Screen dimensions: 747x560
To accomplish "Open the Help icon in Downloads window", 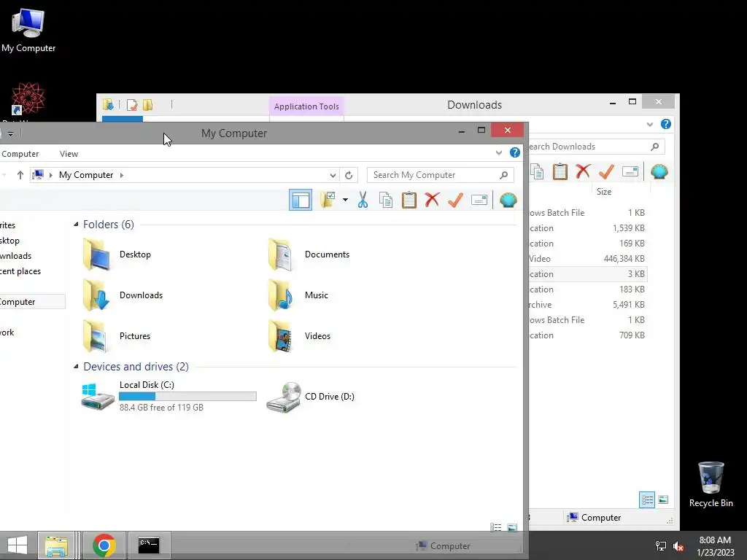I will [666, 124].
